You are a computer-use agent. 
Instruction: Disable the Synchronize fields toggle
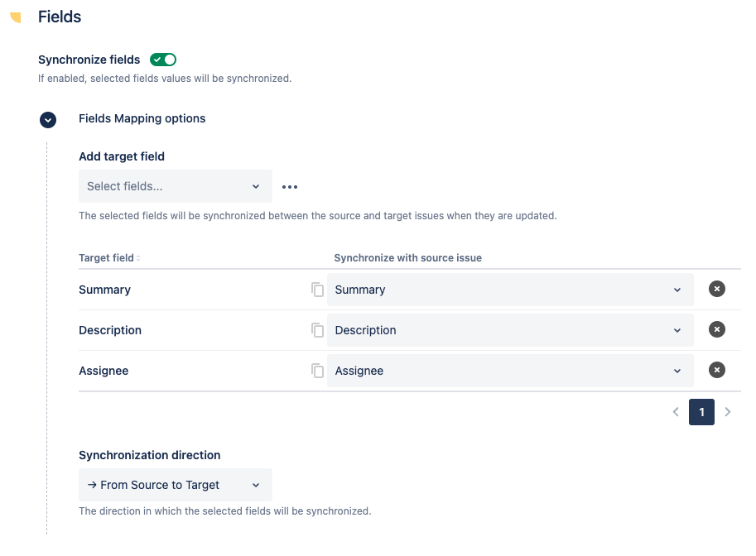162,60
